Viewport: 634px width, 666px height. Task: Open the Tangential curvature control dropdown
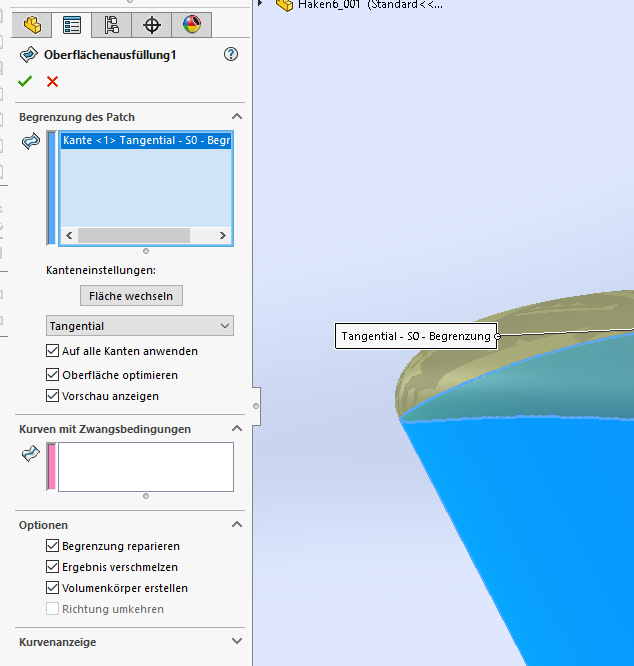point(140,326)
